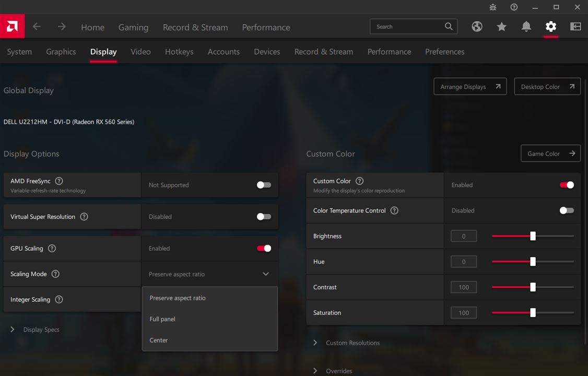Adjust the Hue slider handle
The image size is (588, 376).
point(533,262)
